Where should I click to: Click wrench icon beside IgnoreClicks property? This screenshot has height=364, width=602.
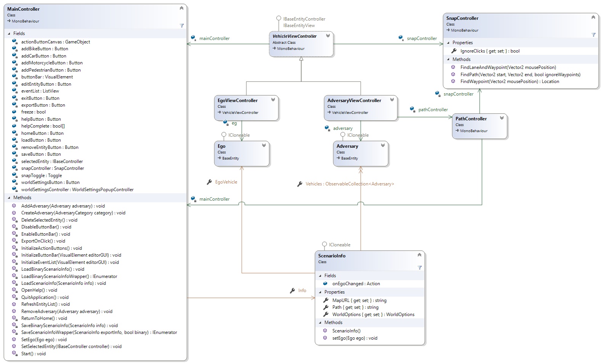454,51
